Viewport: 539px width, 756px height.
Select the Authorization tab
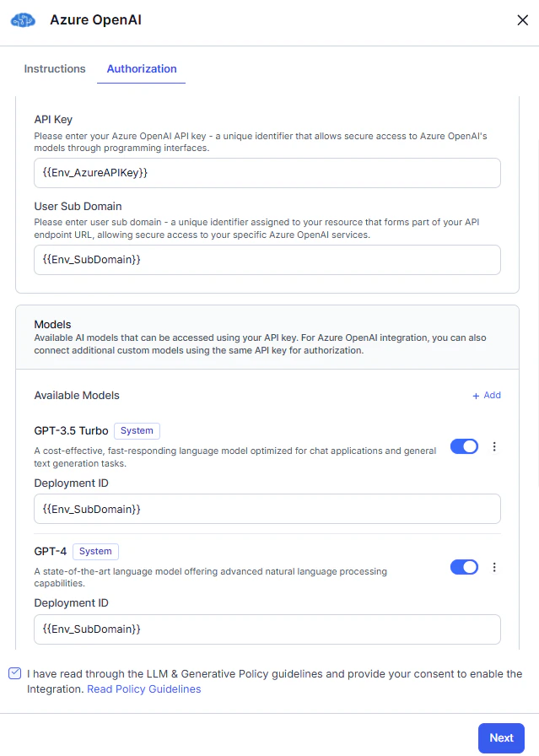click(141, 68)
